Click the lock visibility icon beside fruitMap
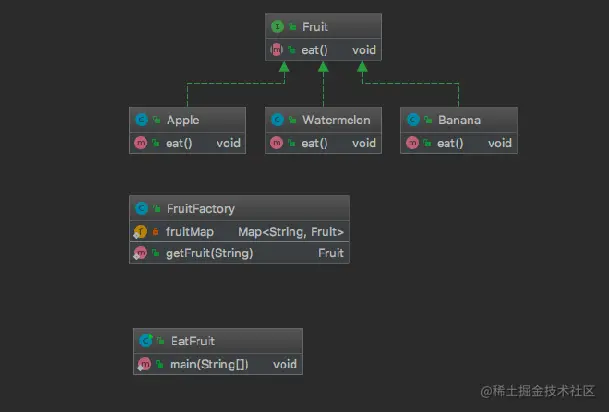This screenshot has width=609, height=412. click(x=155, y=232)
